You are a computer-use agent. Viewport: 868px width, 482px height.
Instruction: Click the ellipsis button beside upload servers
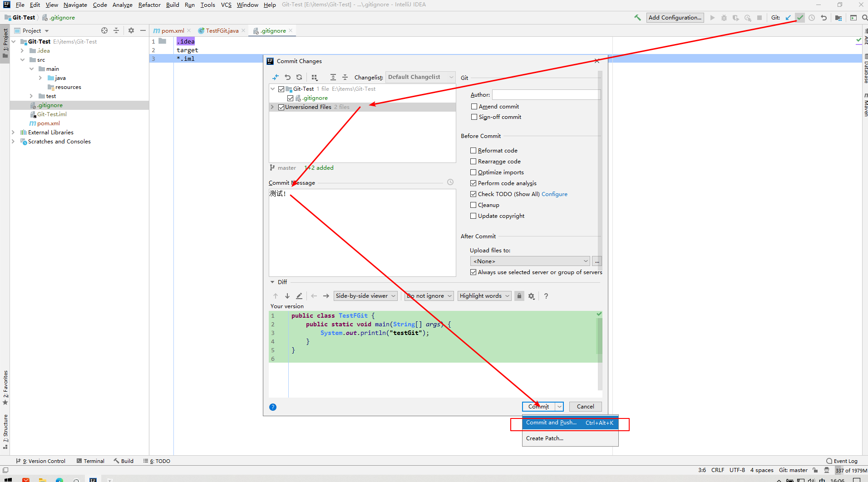point(597,261)
